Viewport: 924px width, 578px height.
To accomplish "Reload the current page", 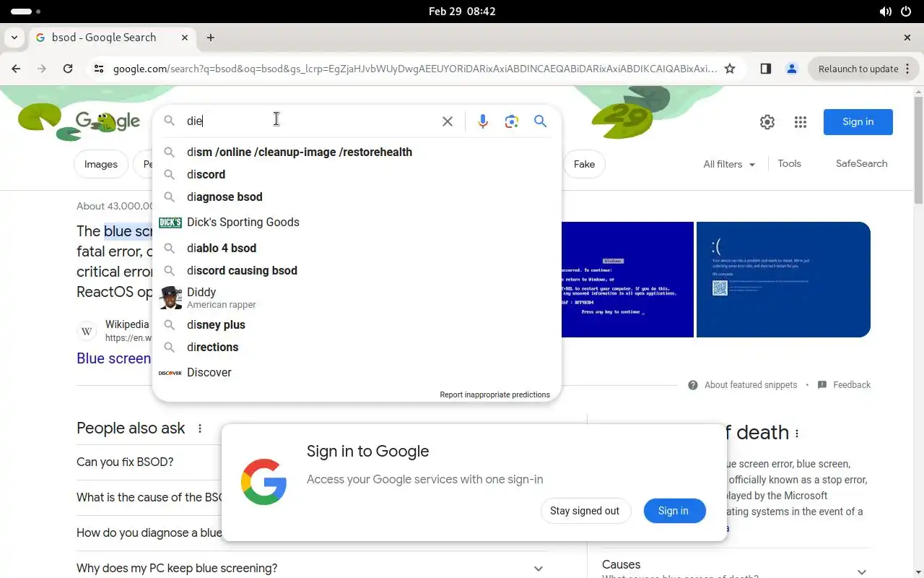I will point(68,69).
